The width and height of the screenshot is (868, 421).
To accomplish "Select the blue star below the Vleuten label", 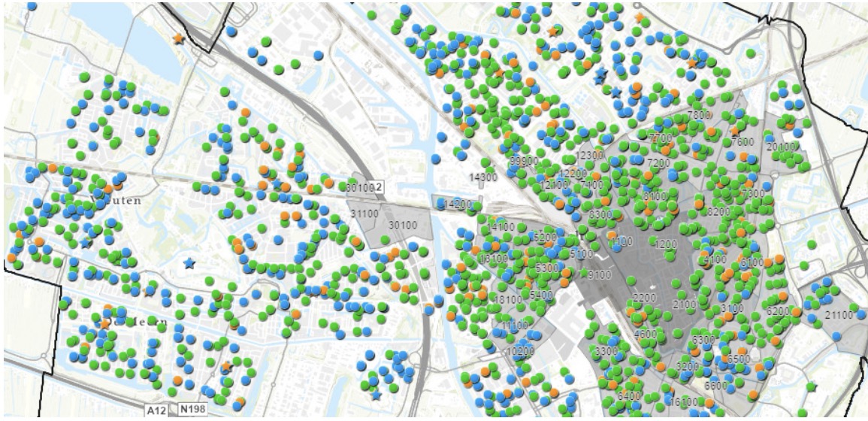I will (85, 243).
